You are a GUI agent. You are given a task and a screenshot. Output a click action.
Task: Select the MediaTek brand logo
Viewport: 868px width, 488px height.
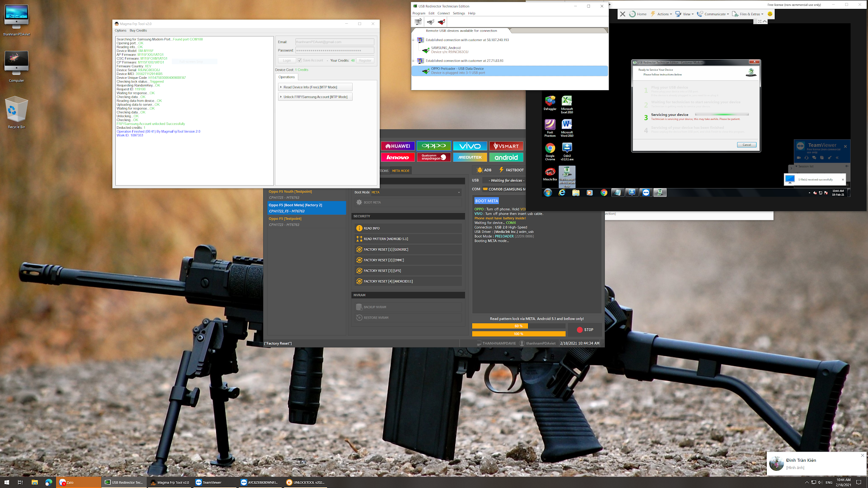[470, 157]
